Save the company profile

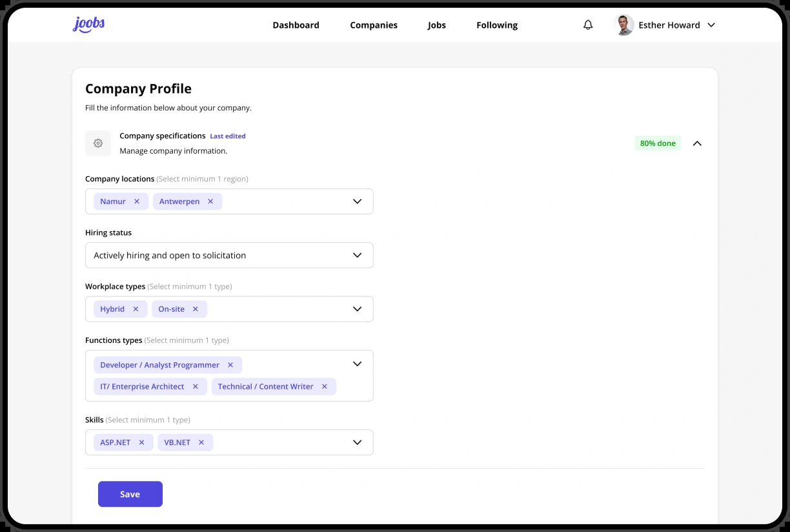130,494
